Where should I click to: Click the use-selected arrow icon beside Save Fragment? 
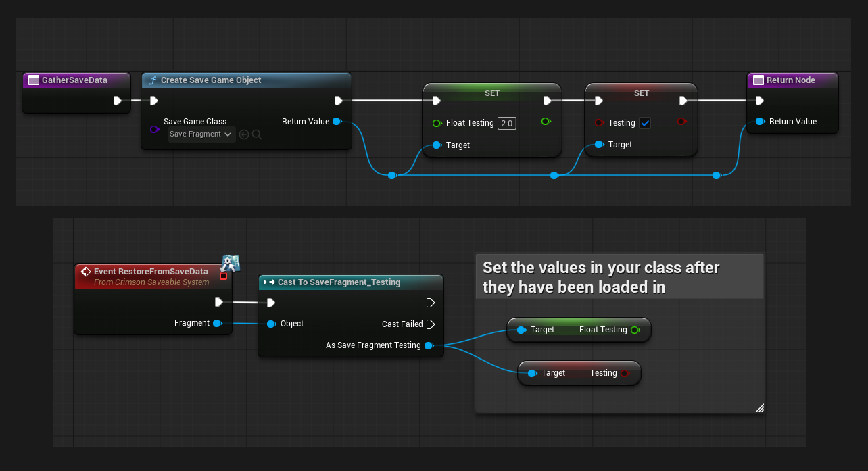(244, 134)
